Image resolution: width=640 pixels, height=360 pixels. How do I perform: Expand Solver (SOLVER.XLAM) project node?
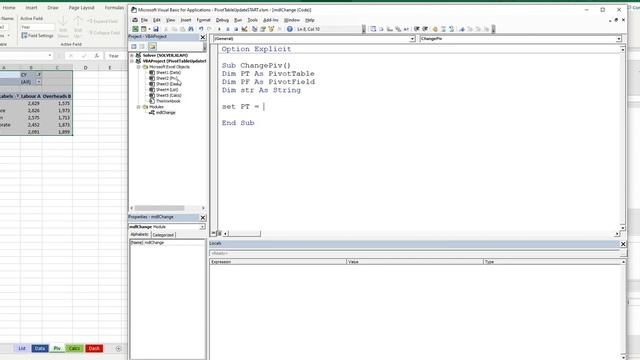(132, 55)
